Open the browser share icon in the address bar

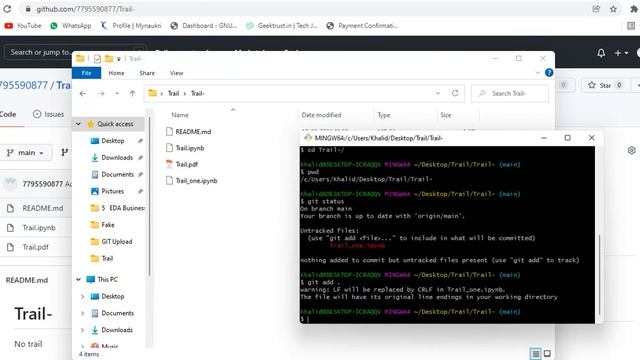pyautogui.click(x=596, y=9)
